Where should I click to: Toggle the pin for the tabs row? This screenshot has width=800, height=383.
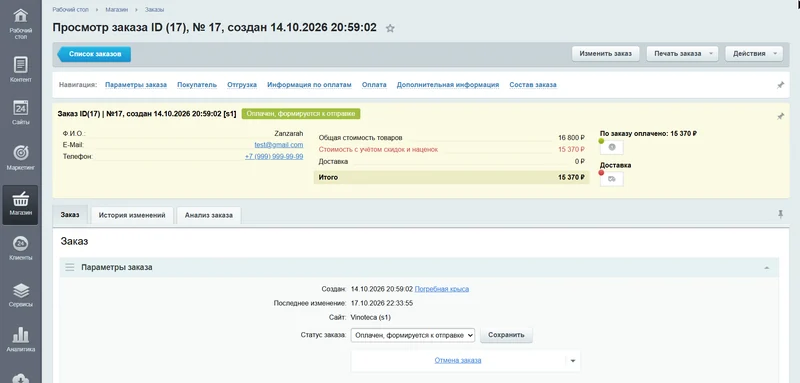point(780,215)
